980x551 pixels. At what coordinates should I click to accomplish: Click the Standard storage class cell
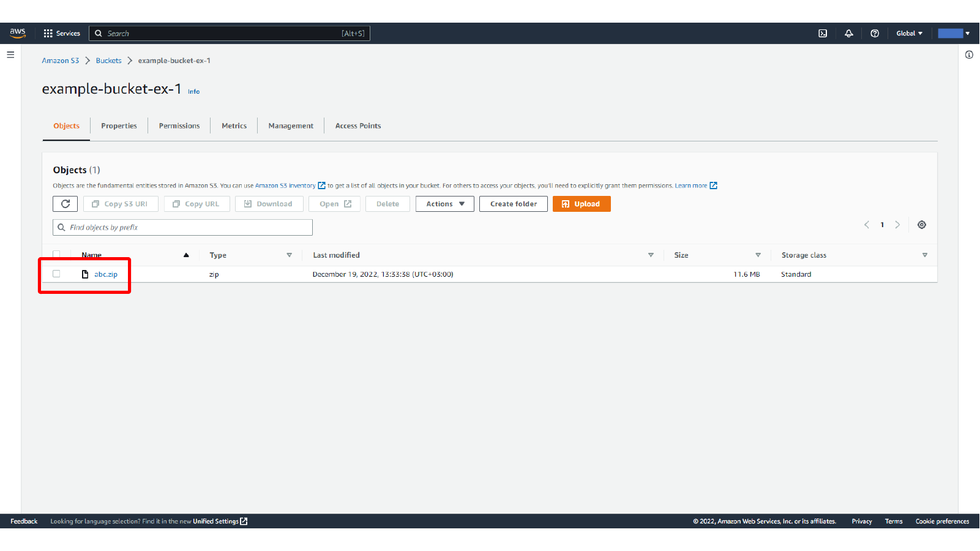pos(796,274)
